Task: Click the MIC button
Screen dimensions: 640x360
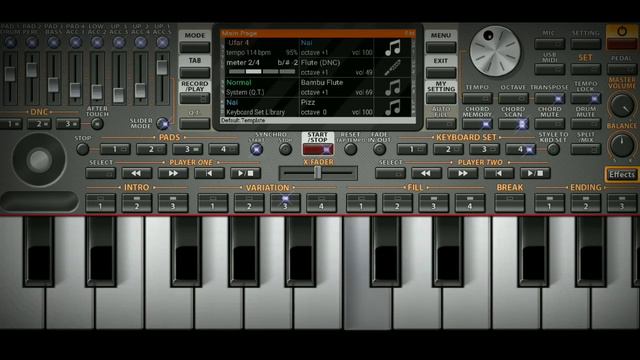Action: 549,44
